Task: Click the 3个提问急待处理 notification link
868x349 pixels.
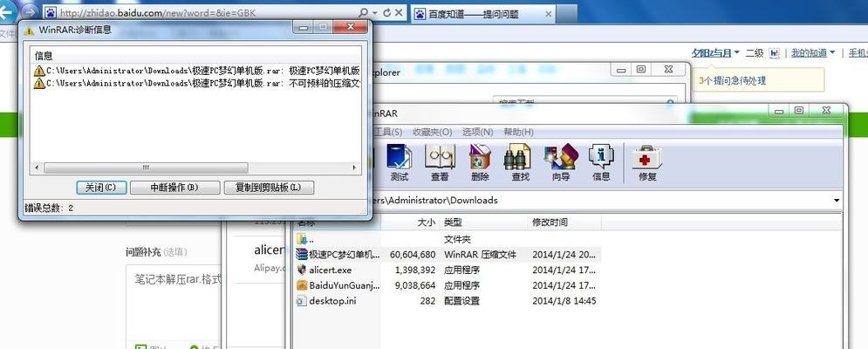Action: click(x=733, y=80)
